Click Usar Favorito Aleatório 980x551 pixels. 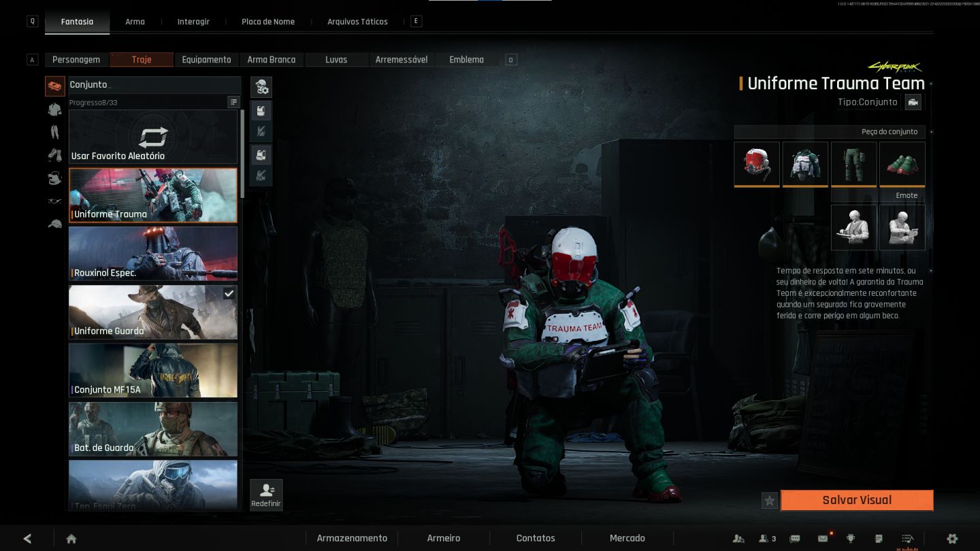tap(153, 137)
